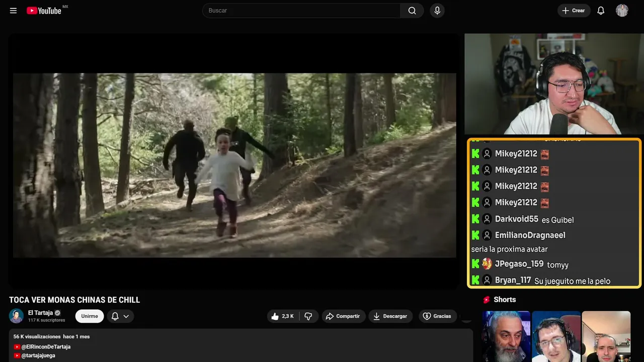
Task: Click the Kick badge beside Darkvoid55
Action: point(475,219)
